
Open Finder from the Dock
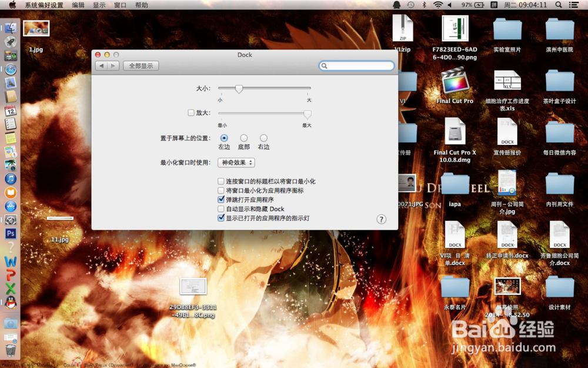tap(11, 28)
